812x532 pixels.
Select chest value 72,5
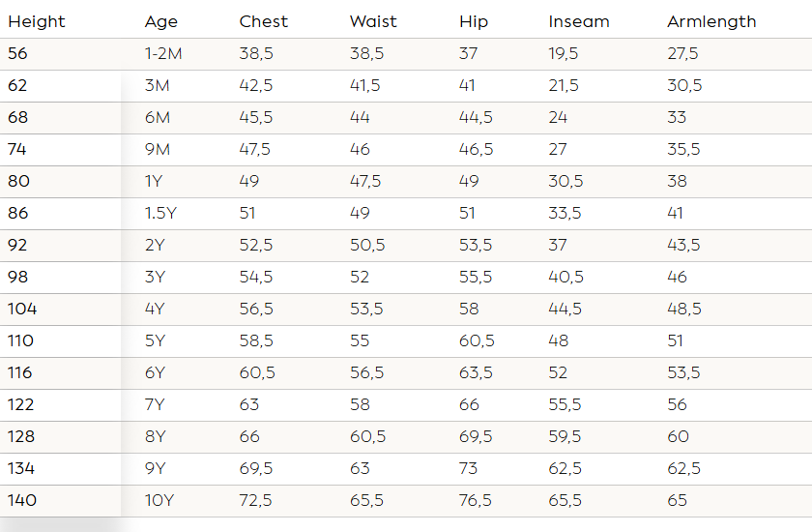click(x=256, y=501)
